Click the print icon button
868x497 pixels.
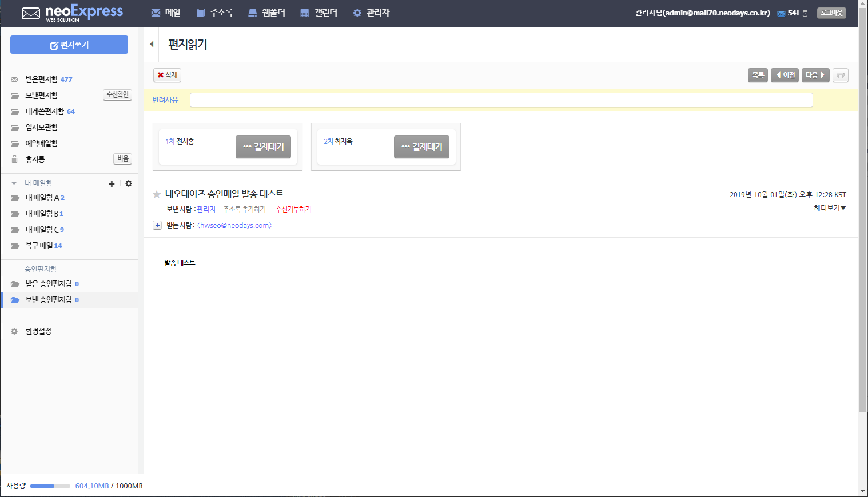841,75
